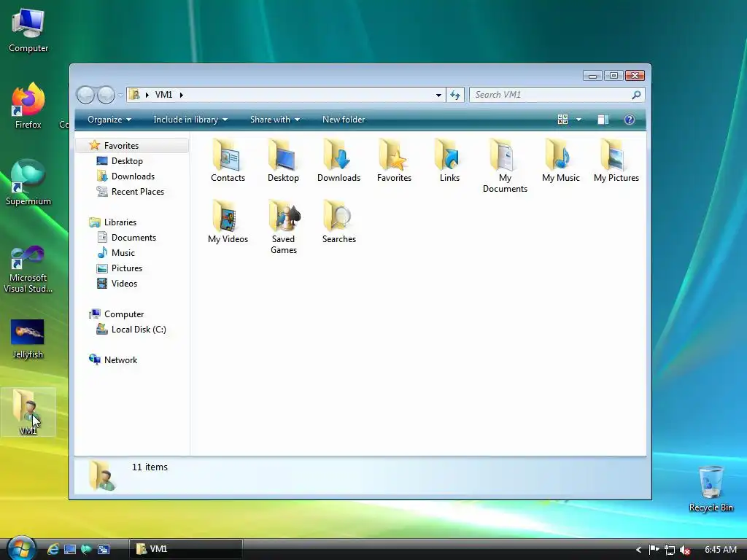The height and width of the screenshot is (560, 747).
Task: Click the 6:45 AM clock
Action: (721, 550)
